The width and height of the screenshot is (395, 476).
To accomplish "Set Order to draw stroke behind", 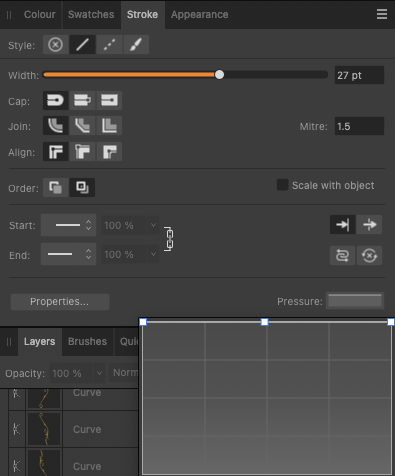I will [x=56, y=187].
